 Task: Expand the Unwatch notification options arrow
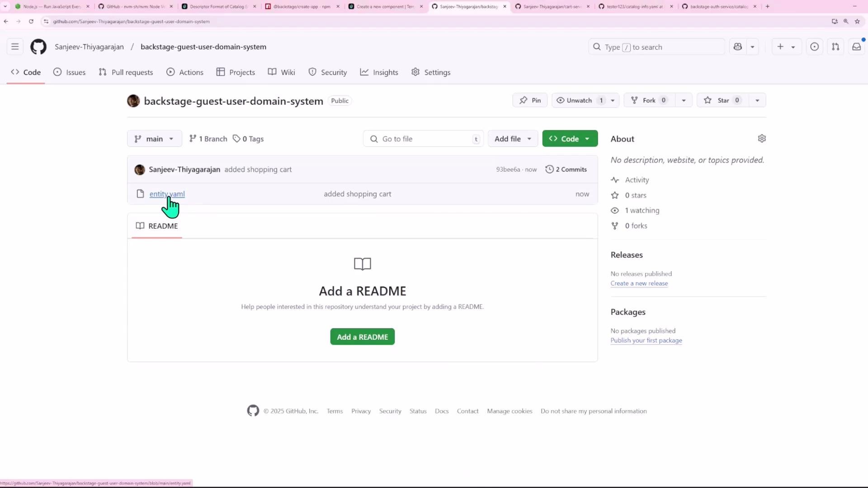tap(613, 100)
